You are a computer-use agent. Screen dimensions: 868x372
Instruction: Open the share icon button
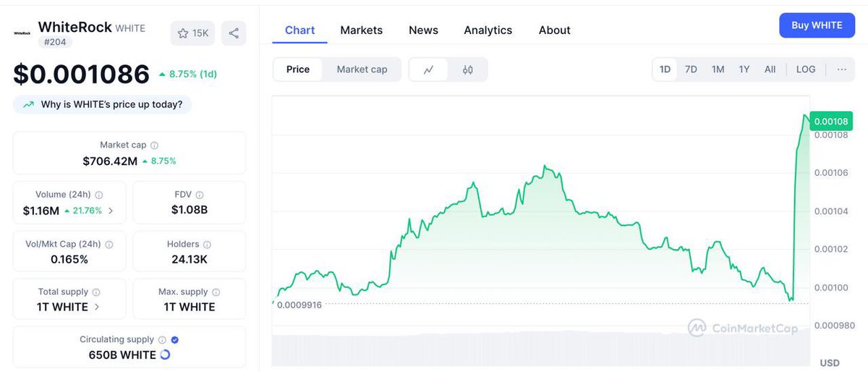234,33
